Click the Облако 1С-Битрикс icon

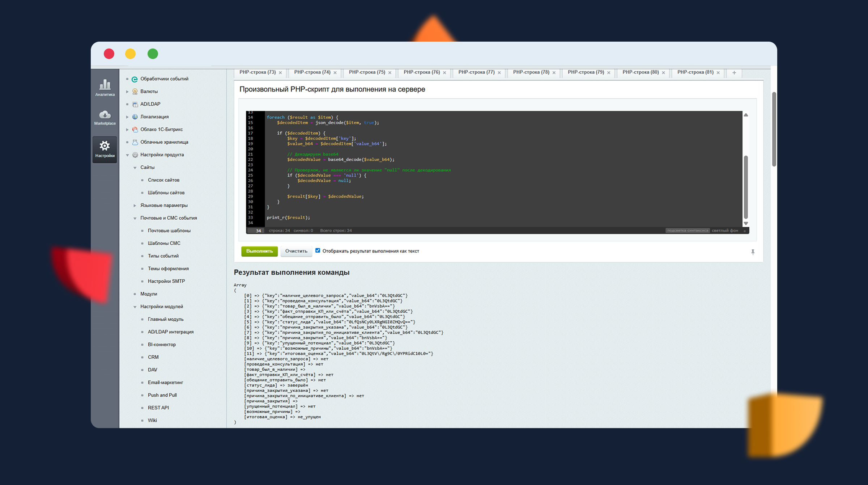pos(135,130)
